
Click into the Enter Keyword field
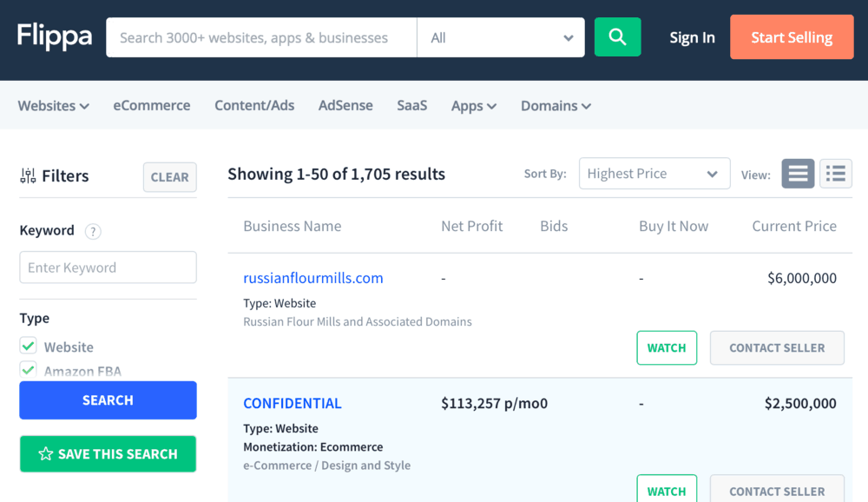[x=108, y=268]
